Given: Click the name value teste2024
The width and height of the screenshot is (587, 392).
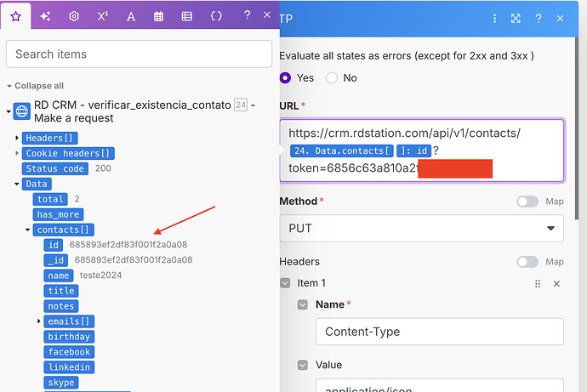Looking at the screenshot, I should pos(100,276).
